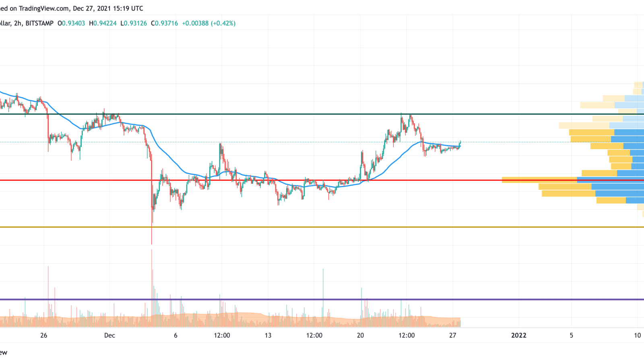This screenshot has width=644, height=362.
Task: Click the '20' date axis label
Action: click(360, 335)
